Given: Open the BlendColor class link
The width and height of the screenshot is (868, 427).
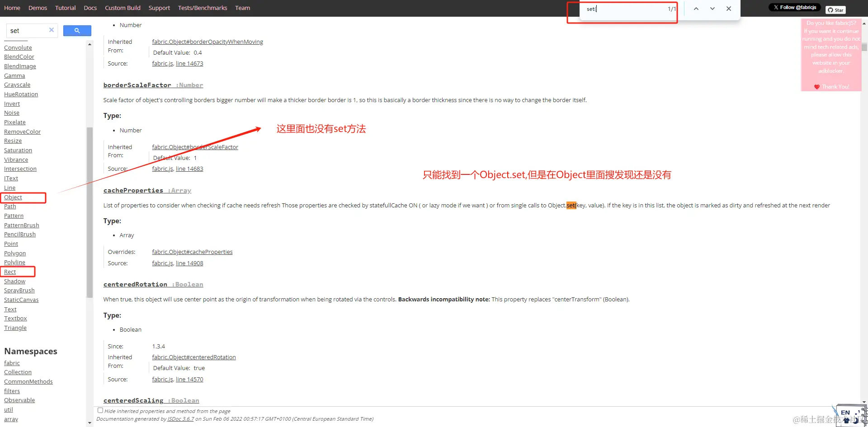Looking at the screenshot, I should click(x=19, y=56).
